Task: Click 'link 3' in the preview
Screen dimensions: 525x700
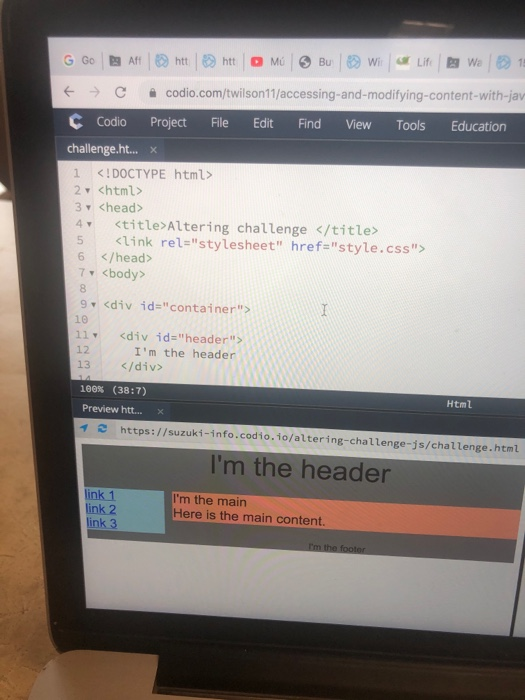Action: coord(101,523)
